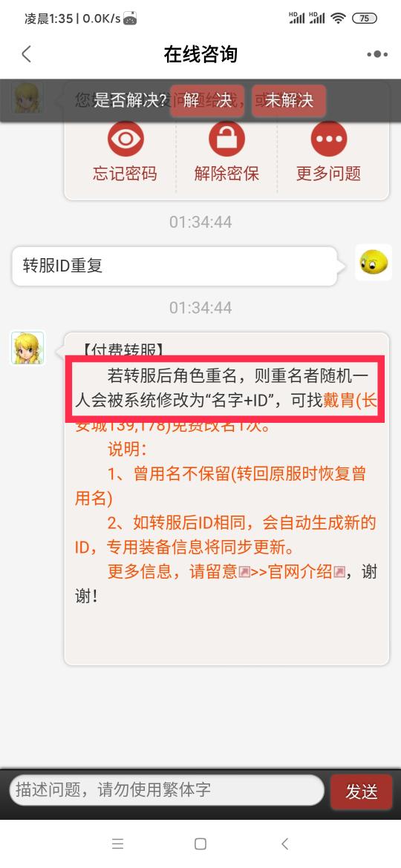The width and height of the screenshot is (401, 868).
Task: Focus the 描述问题 input field
Action: point(167,789)
